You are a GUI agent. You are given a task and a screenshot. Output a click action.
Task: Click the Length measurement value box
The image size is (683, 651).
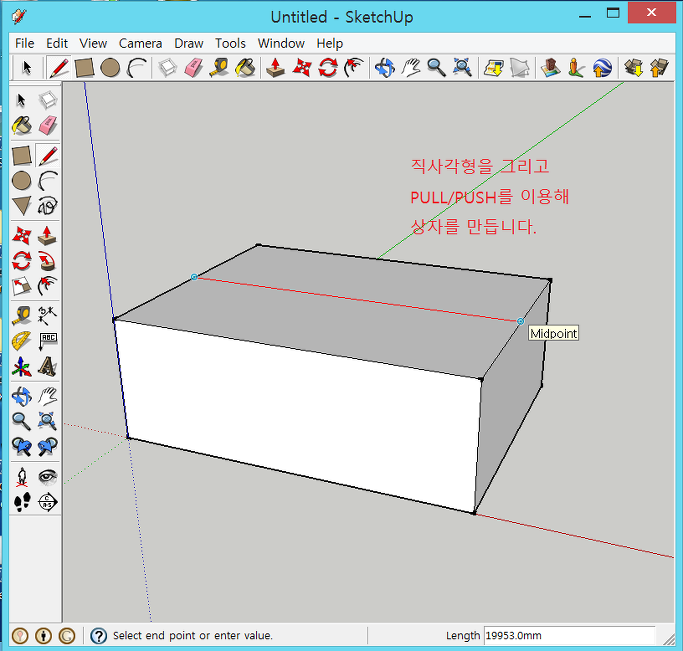(570, 636)
